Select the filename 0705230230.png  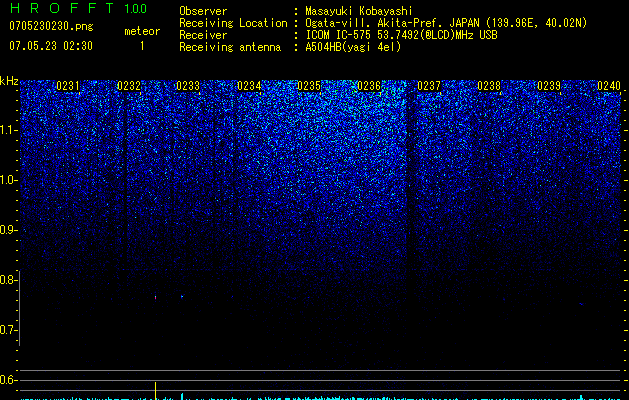(51, 27)
